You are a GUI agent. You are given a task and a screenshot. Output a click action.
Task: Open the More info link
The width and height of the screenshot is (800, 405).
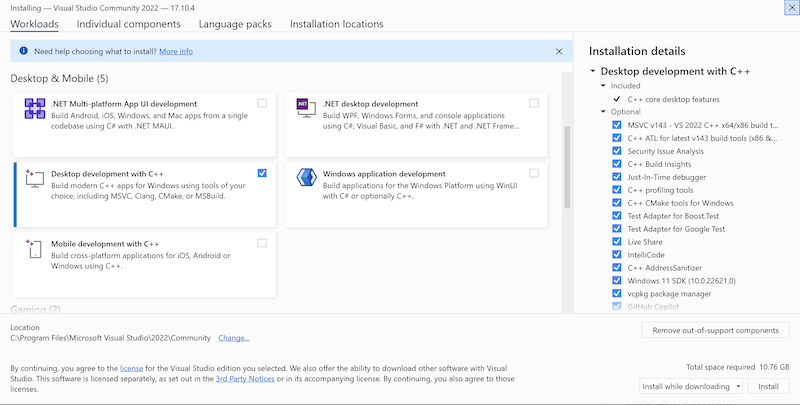[176, 51]
